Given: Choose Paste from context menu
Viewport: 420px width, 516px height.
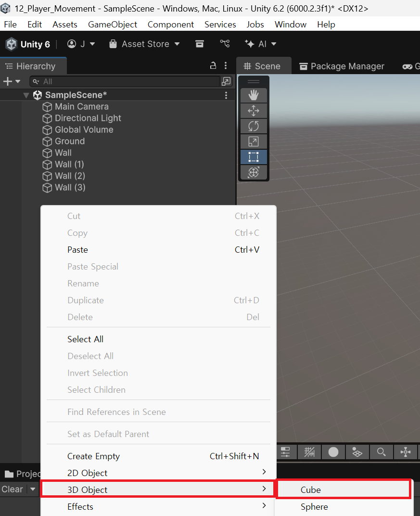Looking at the screenshot, I should click(159, 250).
